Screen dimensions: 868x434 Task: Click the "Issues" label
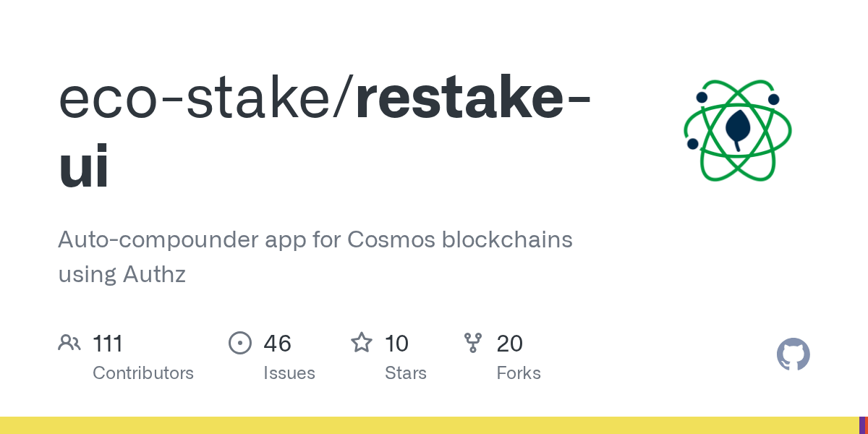pyautogui.click(x=289, y=373)
